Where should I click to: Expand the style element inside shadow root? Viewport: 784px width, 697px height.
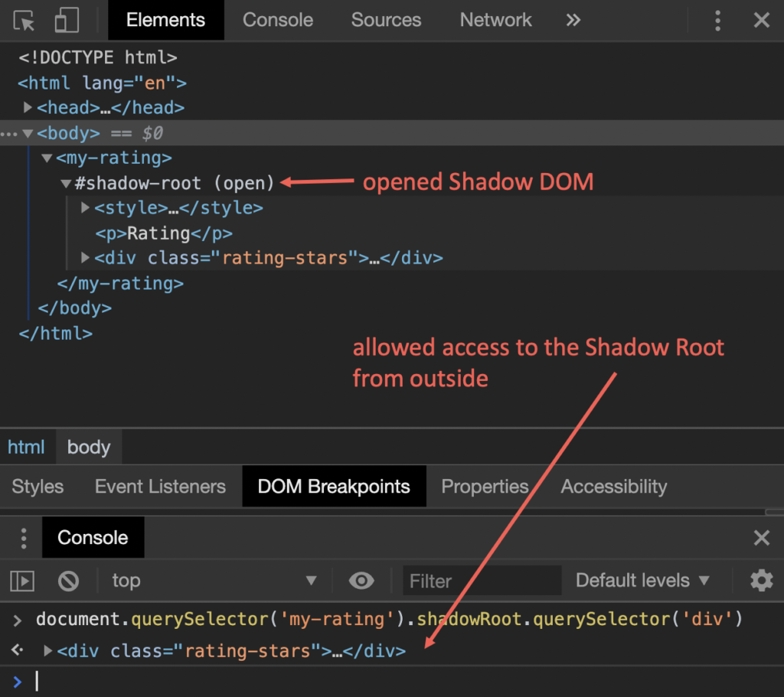click(84, 207)
